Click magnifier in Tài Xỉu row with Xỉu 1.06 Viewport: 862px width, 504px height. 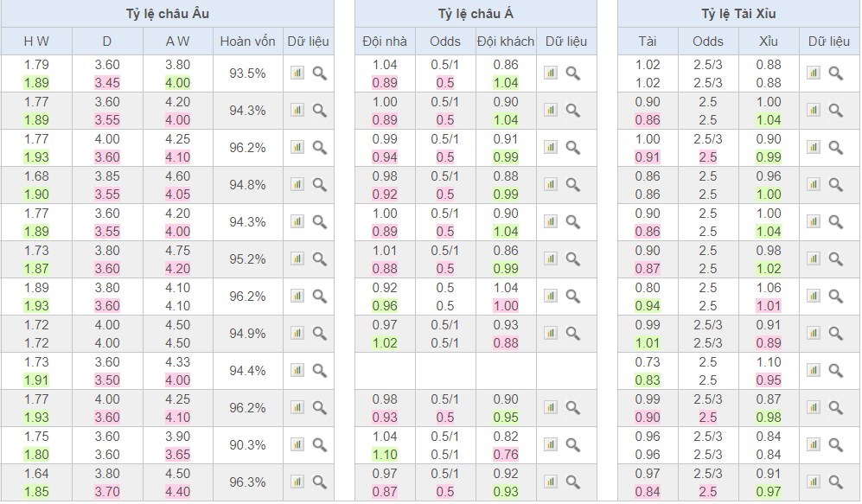tap(835, 297)
